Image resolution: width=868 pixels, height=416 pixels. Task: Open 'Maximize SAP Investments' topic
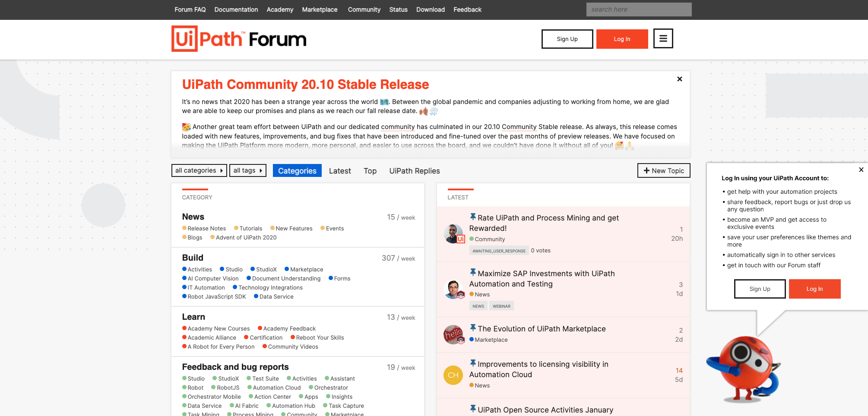tap(542, 278)
